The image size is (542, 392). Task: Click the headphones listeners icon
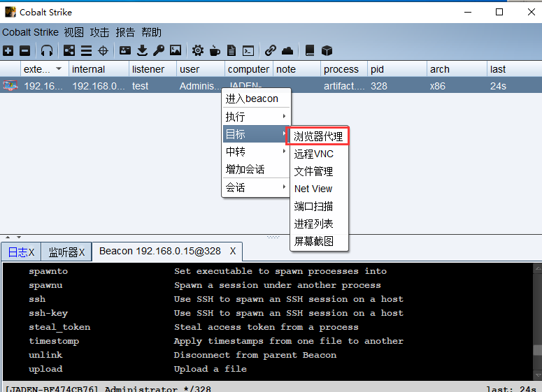[47, 50]
